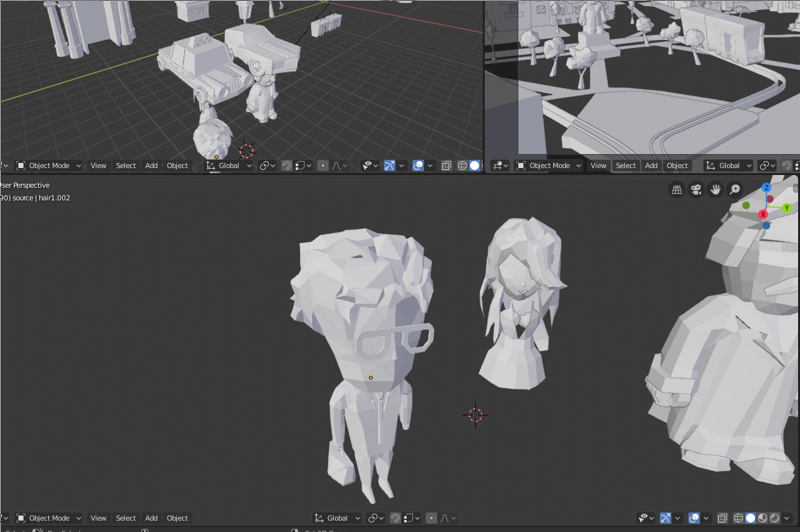Toggle show gizmo in bottom viewport header
Screen dimensions: 800x532
(x=666, y=518)
